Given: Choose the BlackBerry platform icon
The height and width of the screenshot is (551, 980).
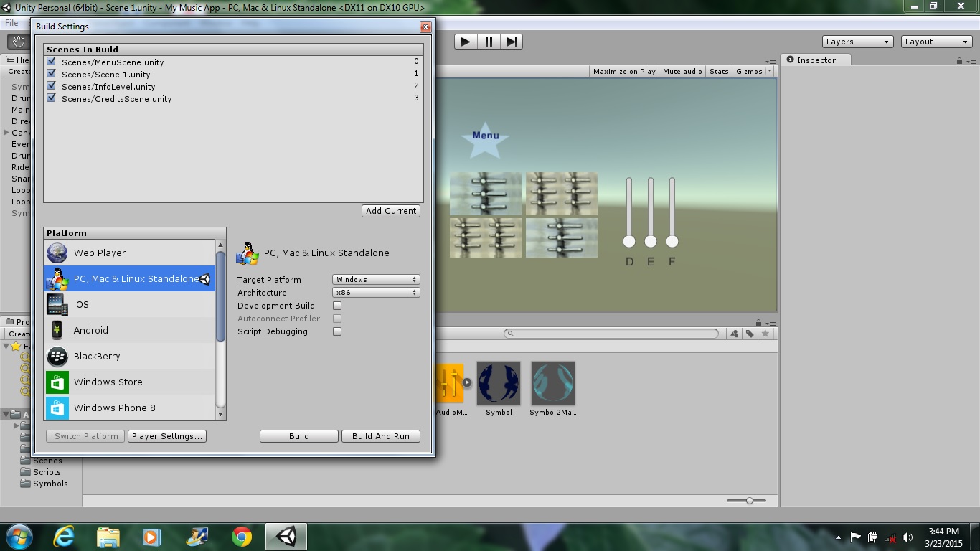Looking at the screenshot, I should pos(57,356).
